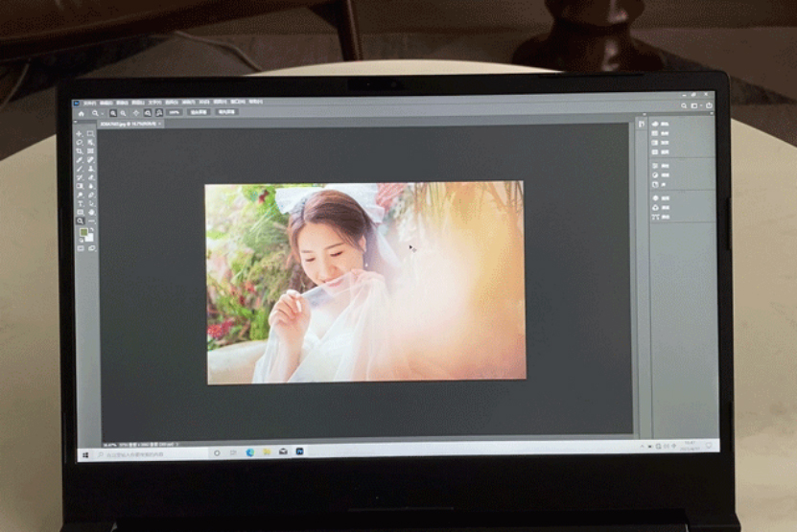This screenshot has width=797, height=532.
Task: Select the Brush tool
Action: [x=79, y=169]
